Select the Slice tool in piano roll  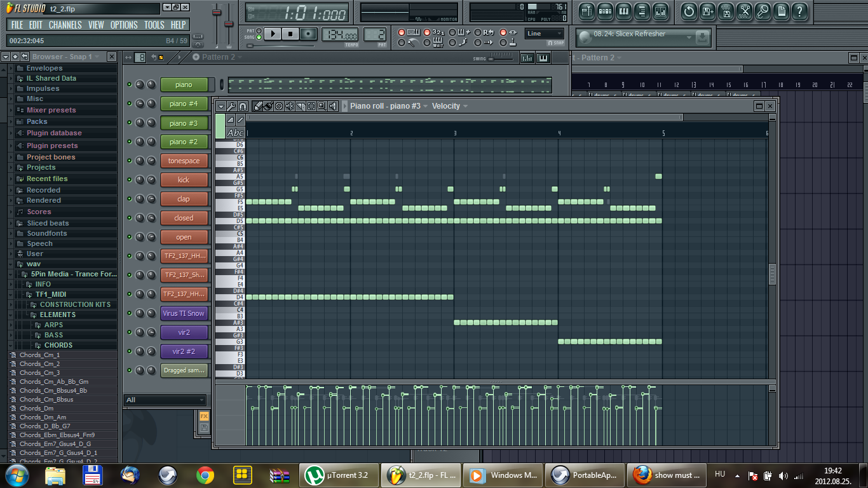[x=301, y=106]
